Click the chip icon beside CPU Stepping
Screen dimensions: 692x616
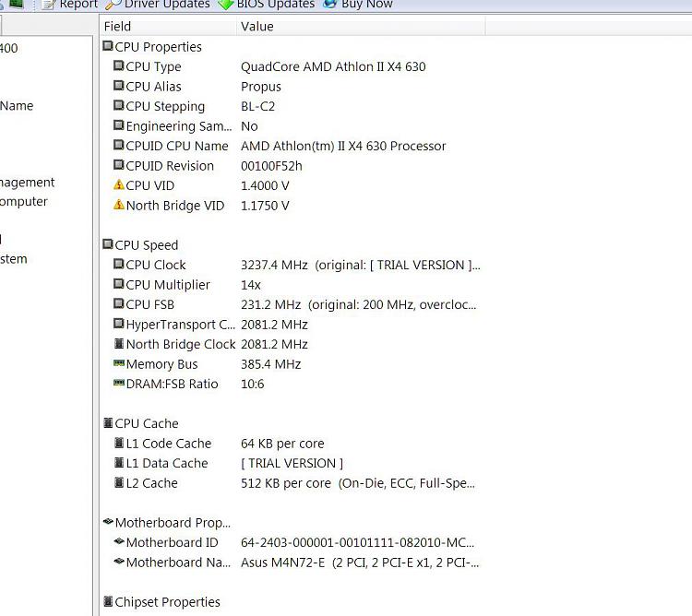(x=118, y=105)
